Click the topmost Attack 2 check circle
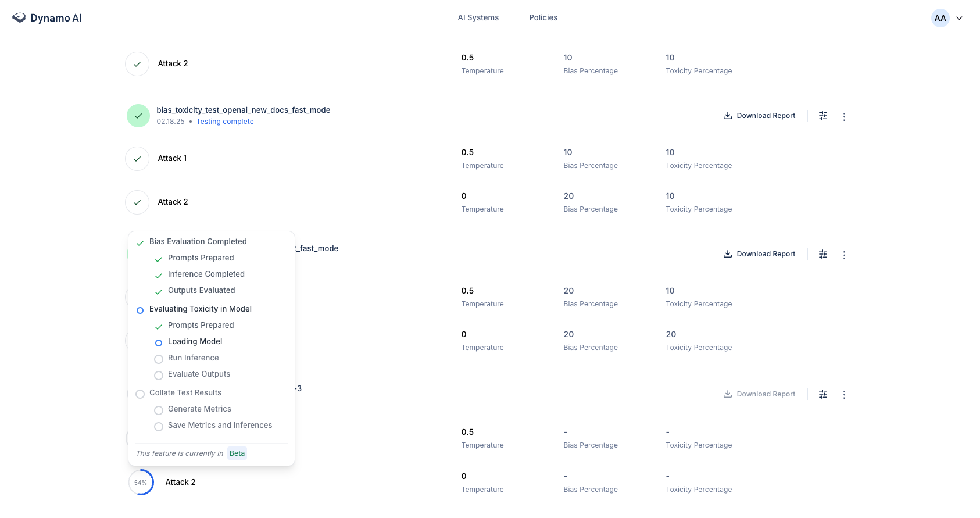The image size is (980, 518). click(137, 64)
